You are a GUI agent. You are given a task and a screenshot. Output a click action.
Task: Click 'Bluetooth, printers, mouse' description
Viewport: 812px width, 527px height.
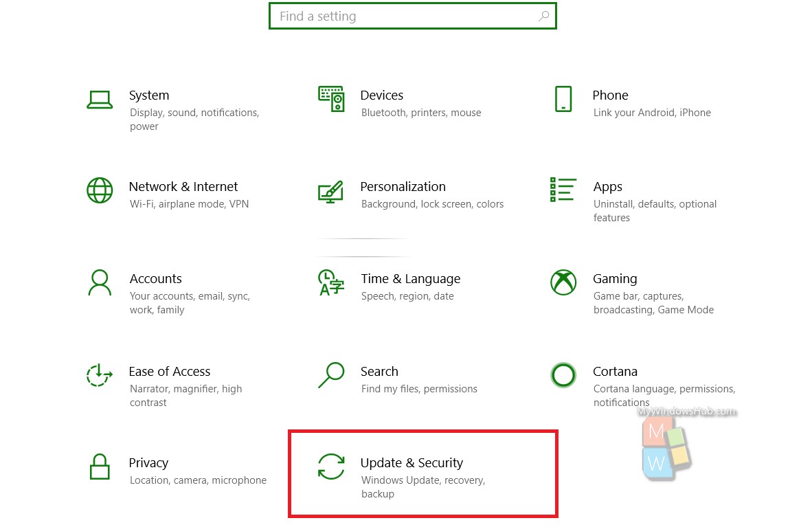pos(421,113)
